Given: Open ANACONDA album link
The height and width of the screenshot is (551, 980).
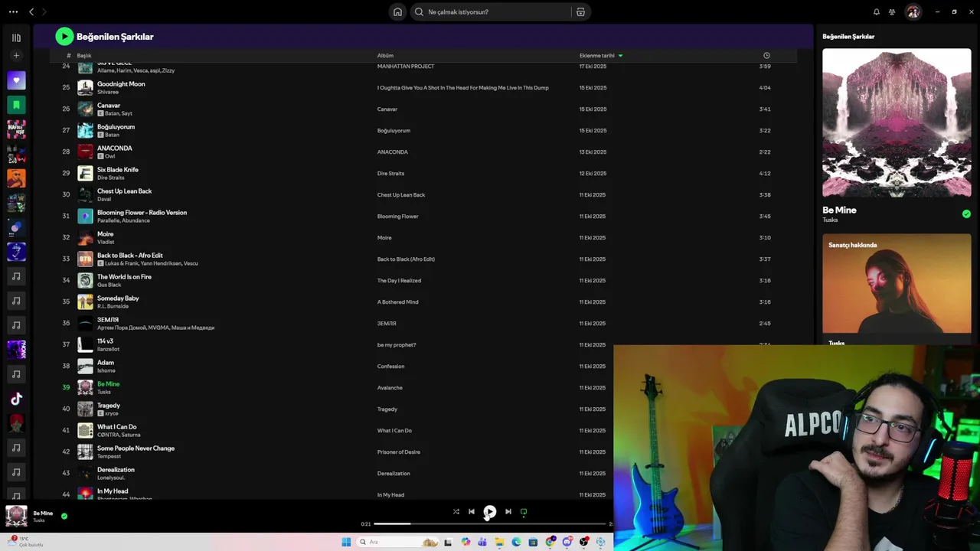Looking at the screenshot, I should click(x=393, y=152).
